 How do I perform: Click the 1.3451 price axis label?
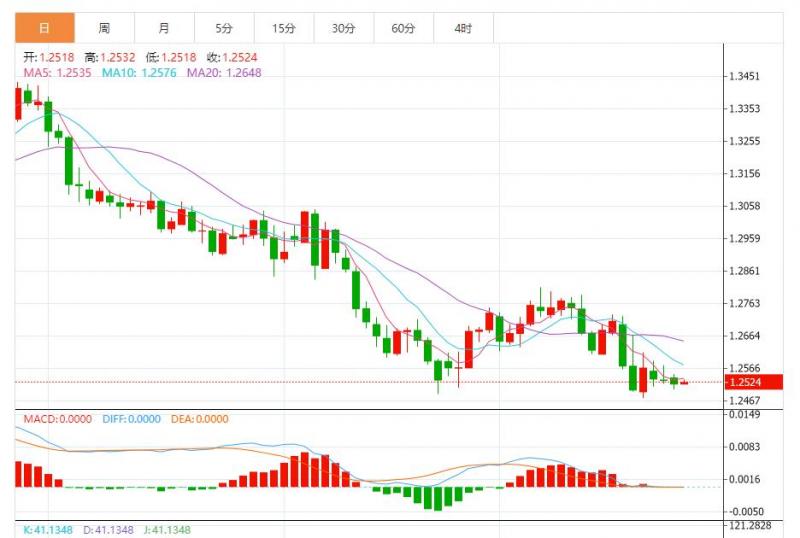(744, 77)
